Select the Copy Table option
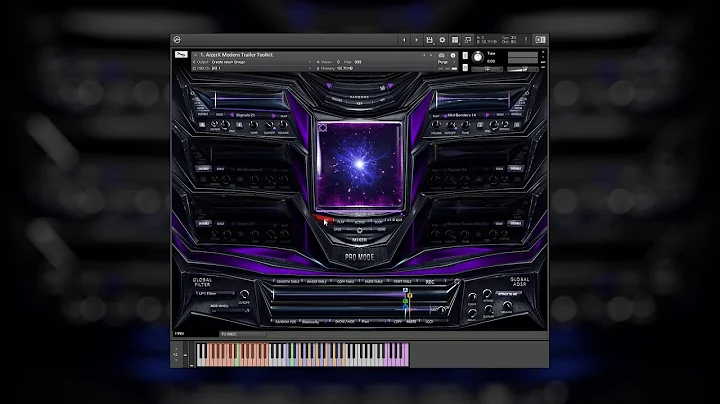The width and height of the screenshot is (720, 404). 346,281
